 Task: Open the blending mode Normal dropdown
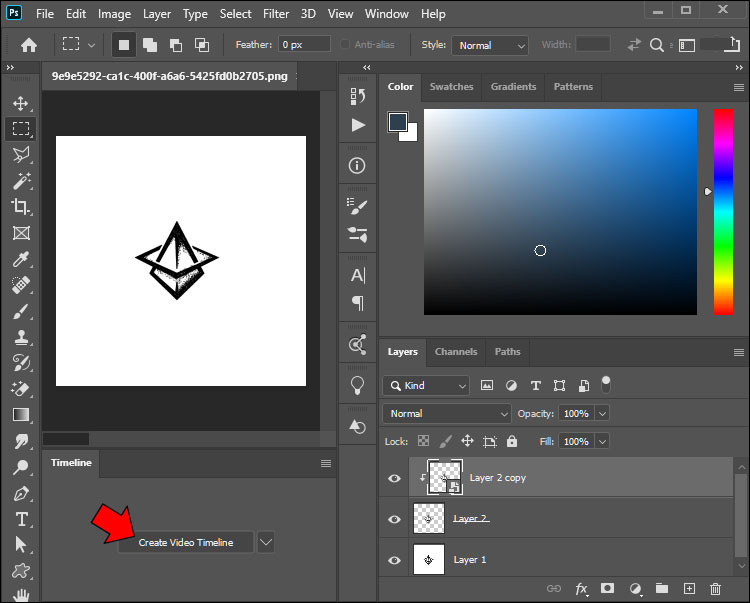tap(446, 413)
